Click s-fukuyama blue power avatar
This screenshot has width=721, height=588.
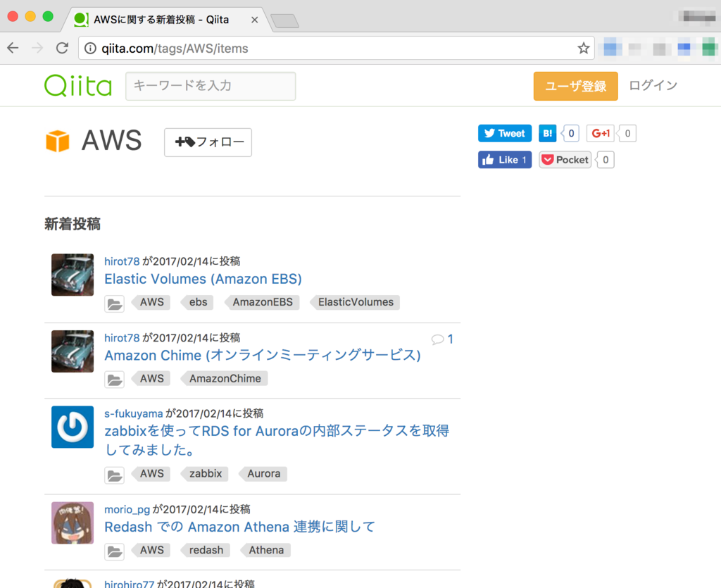pyautogui.click(x=73, y=427)
